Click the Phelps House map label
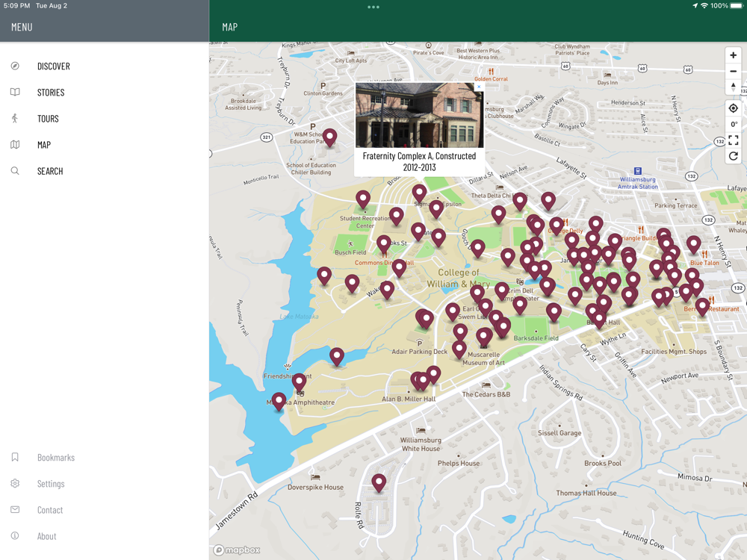 coord(459,463)
